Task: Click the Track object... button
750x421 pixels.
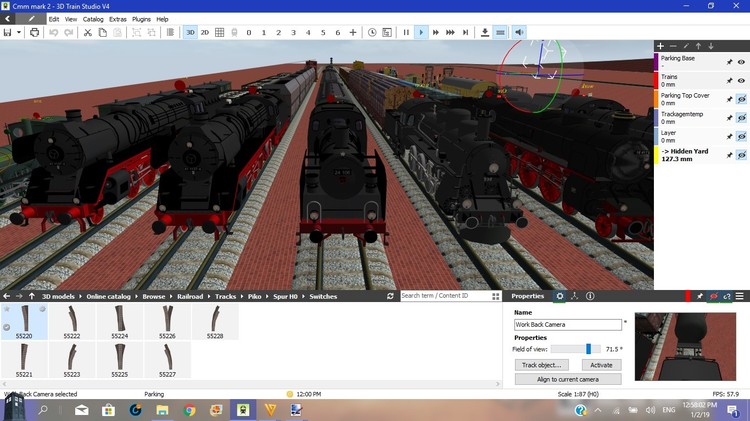Action: tap(541, 365)
